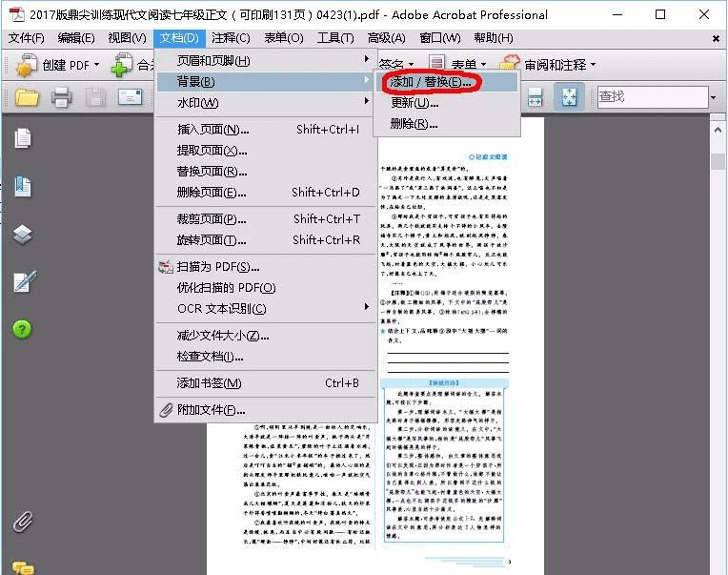Image resolution: width=728 pixels, height=575 pixels.
Task: Expand the 页眉和页脚 submenu
Action: coord(266,60)
